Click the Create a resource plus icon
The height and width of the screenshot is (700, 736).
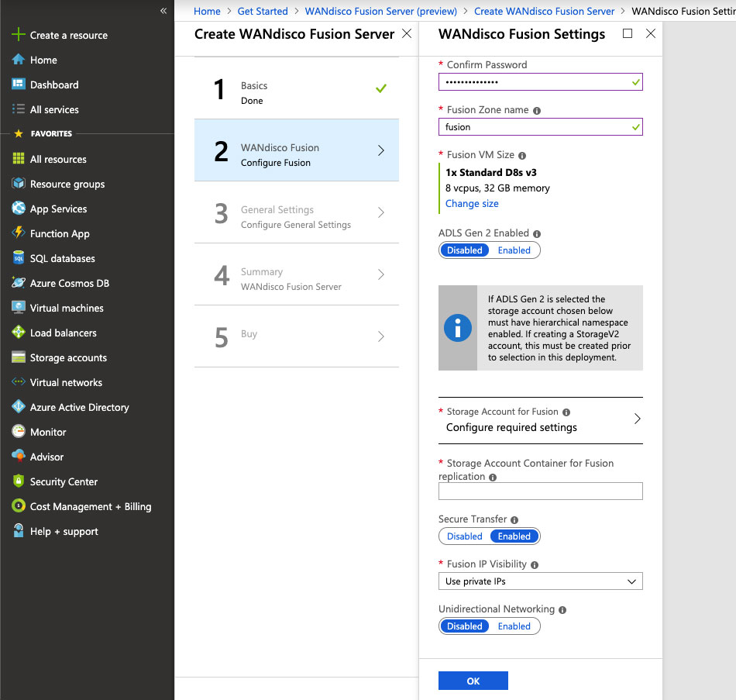pos(19,34)
